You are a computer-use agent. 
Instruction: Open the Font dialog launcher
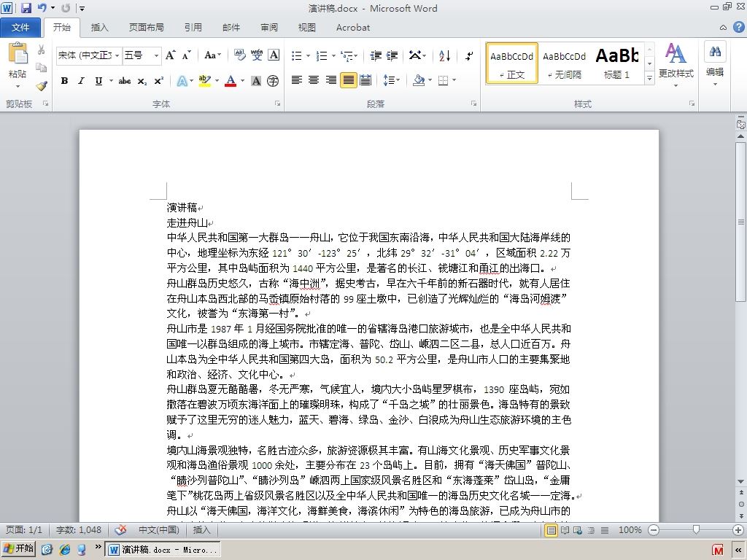(x=277, y=104)
